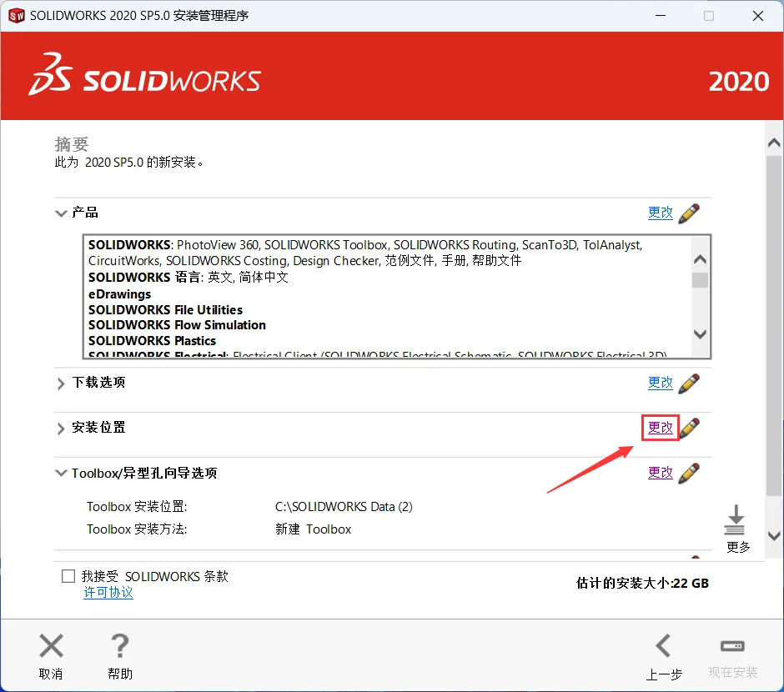The width and height of the screenshot is (784, 692).
Task: Click main page scroll down arrow
Action: 774,536
